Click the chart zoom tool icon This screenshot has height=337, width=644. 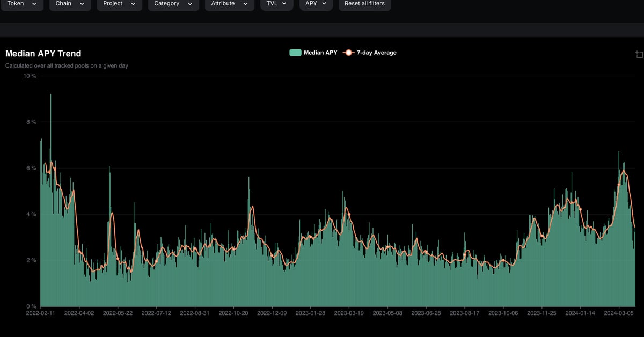pos(639,54)
